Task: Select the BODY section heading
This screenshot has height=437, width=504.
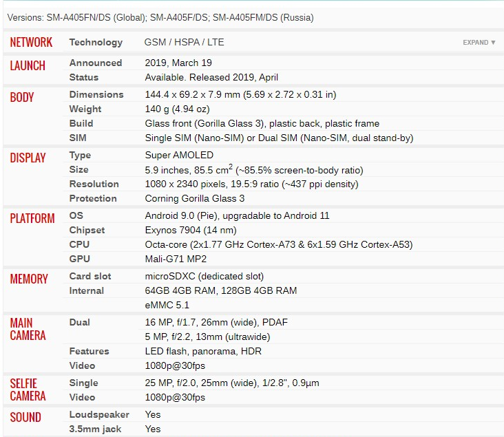Action: 22,97
